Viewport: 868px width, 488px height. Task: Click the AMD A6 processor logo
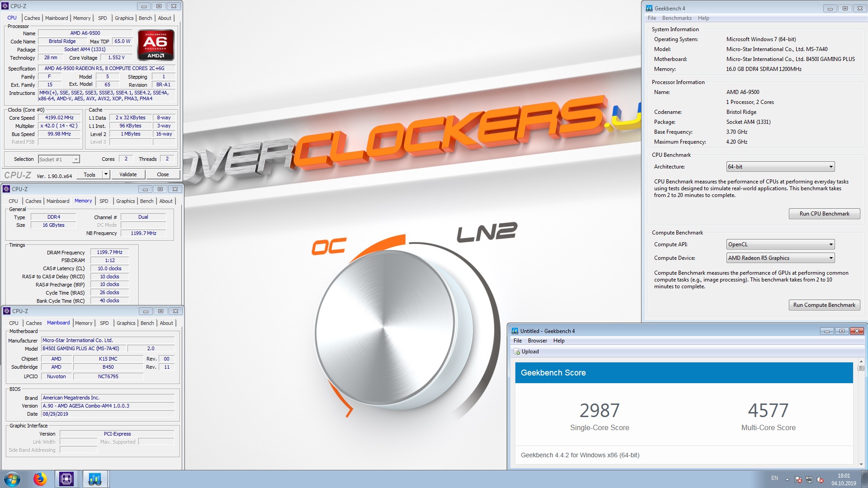pyautogui.click(x=156, y=45)
